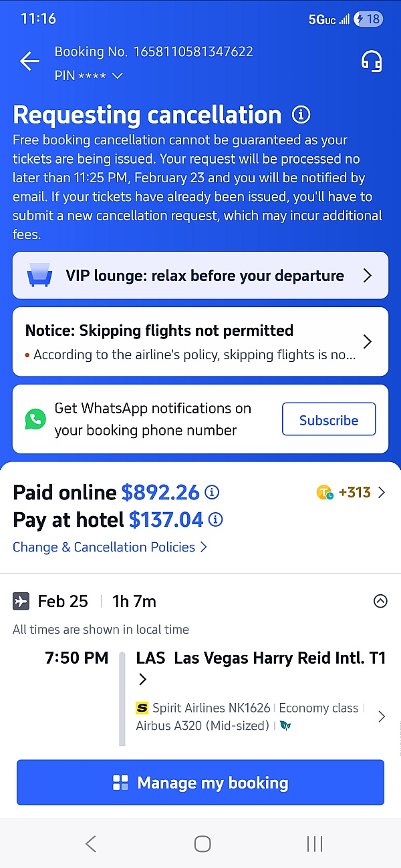Open the VIP lounge banner
This screenshot has width=401, height=868.
pyautogui.click(x=200, y=275)
